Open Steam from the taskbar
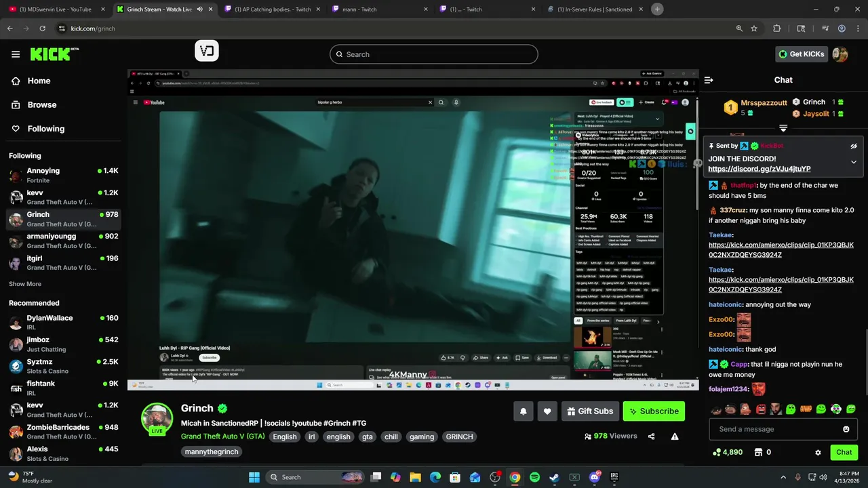 [x=554, y=477]
